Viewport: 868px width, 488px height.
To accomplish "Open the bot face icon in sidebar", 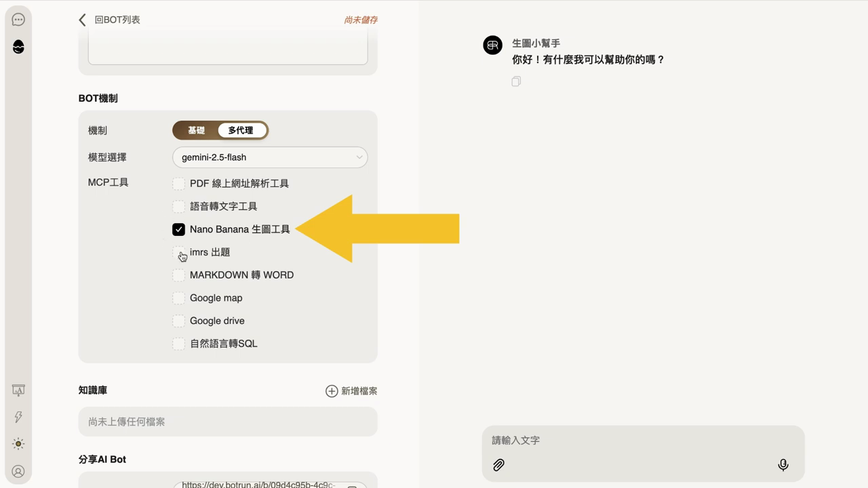I will 18,47.
